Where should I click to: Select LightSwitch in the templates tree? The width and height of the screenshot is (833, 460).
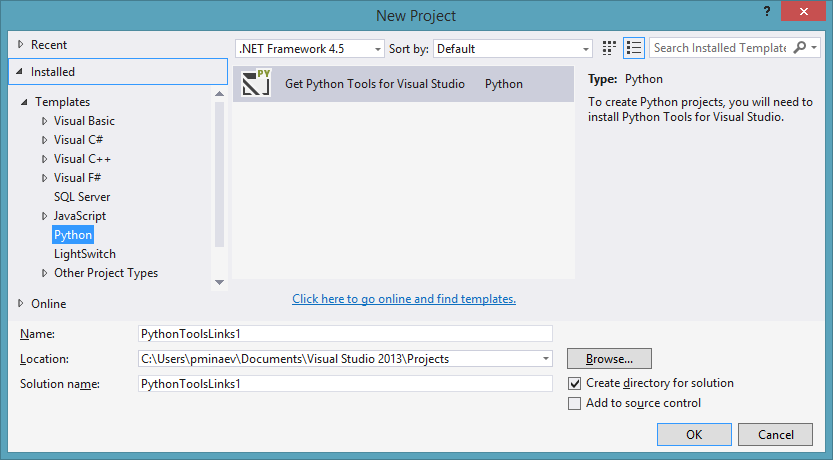[x=84, y=254]
